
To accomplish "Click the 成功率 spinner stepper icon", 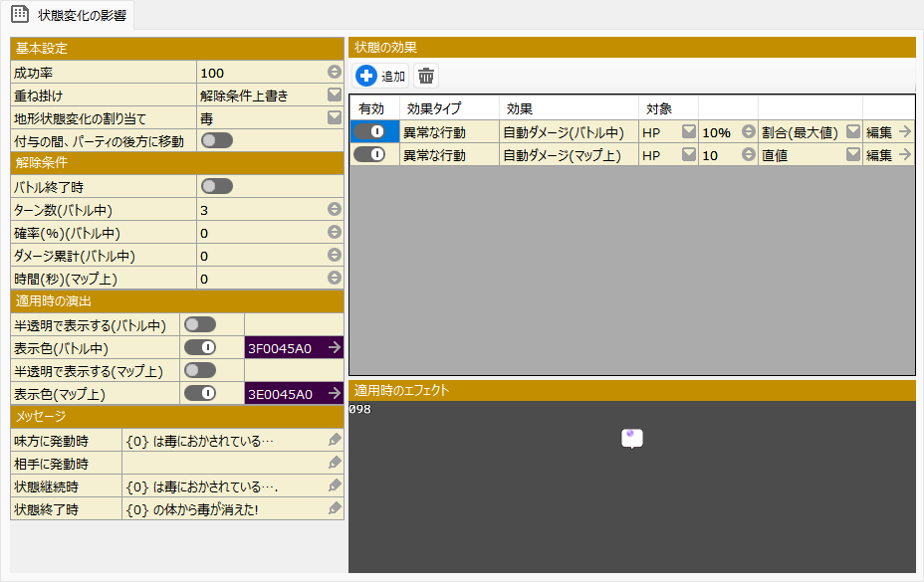I will 335,73.
